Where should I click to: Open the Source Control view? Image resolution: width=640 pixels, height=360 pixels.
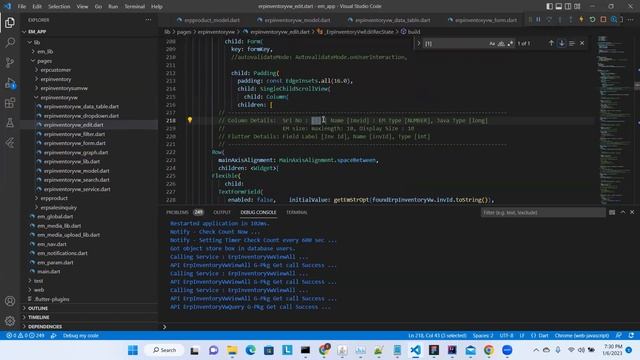10,62
